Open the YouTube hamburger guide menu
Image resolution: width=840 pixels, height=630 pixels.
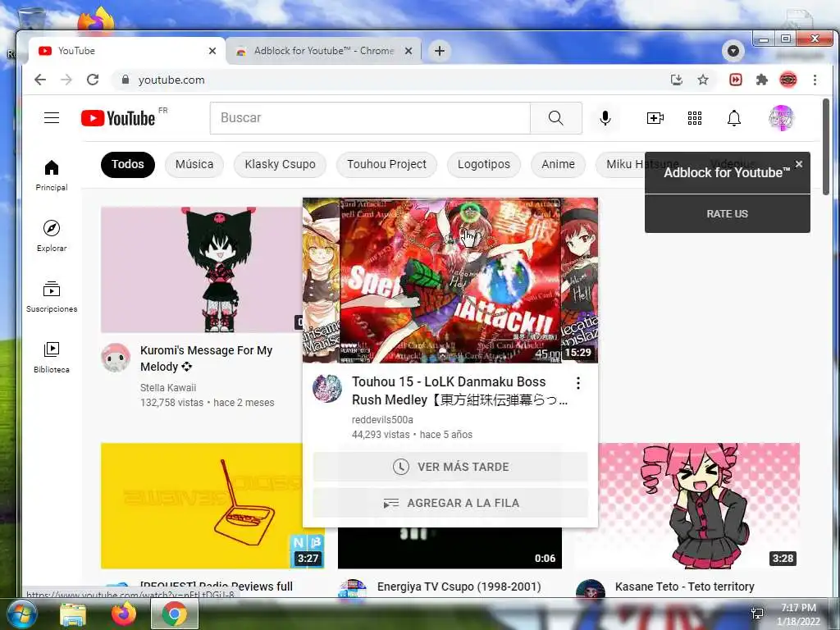(x=52, y=117)
